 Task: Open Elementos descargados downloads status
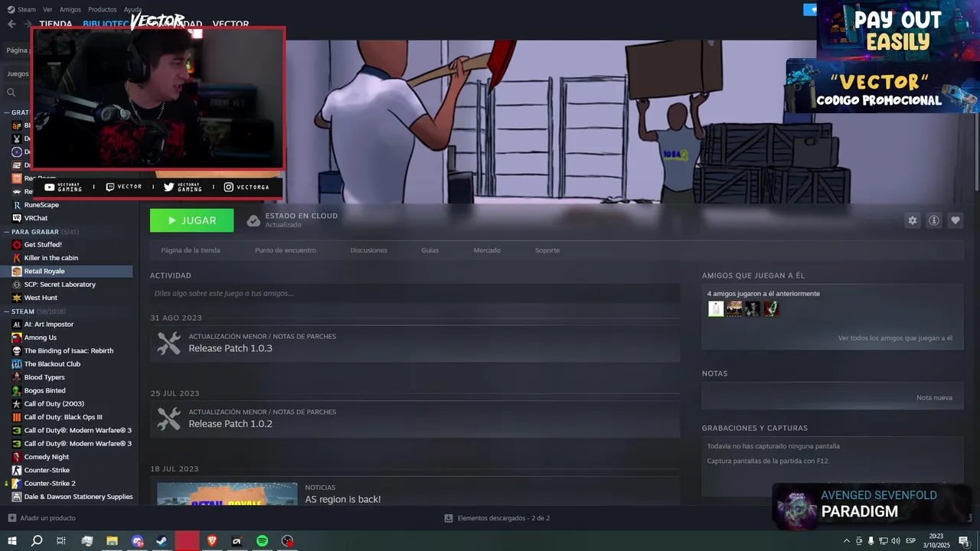(x=497, y=518)
